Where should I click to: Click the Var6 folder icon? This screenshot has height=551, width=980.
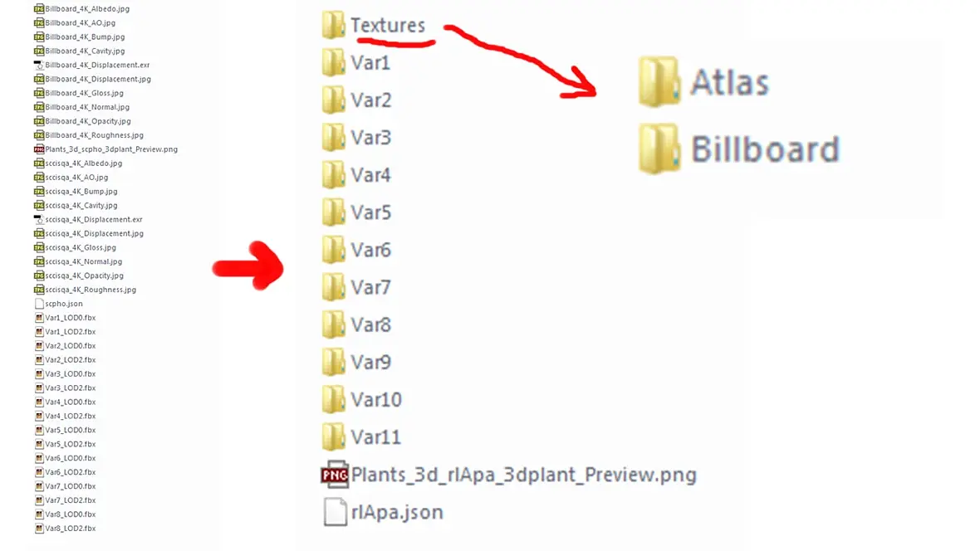(334, 250)
